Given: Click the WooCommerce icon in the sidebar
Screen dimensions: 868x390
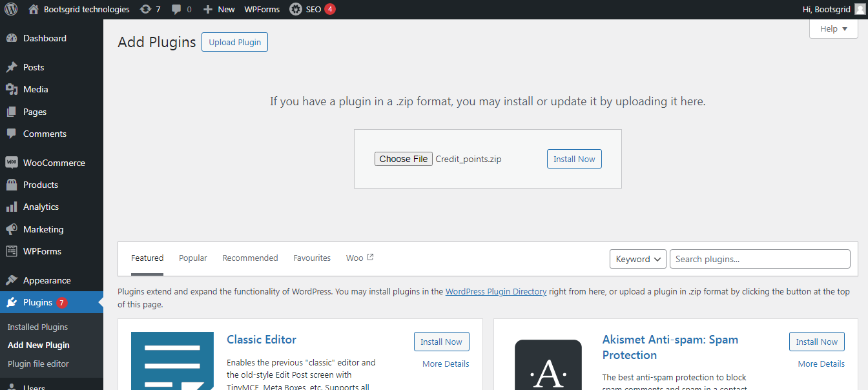Looking at the screenshot, I should point(11,163).
